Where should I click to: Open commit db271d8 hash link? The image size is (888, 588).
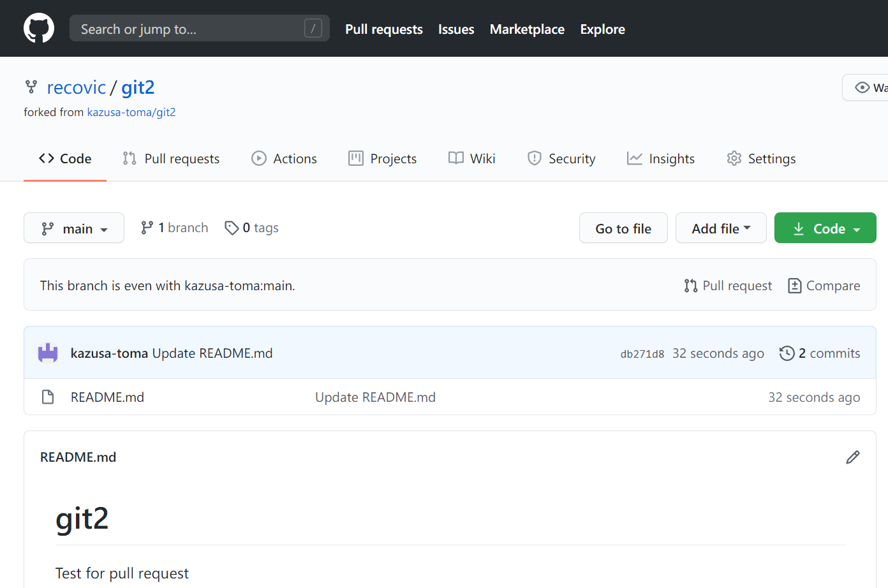click(642, 354)
